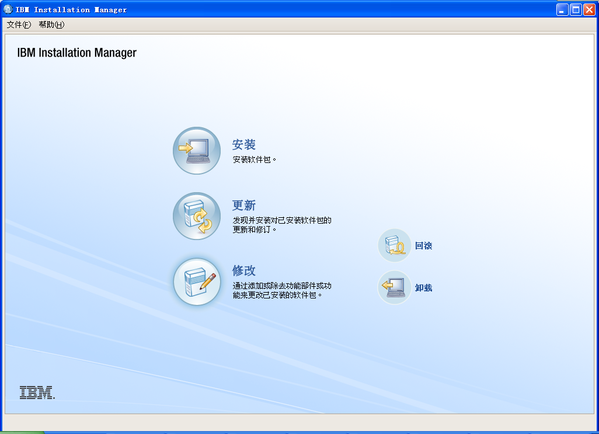Click the IBM Installation Manager title bar icon
This screenshot has height=434, width=599.
click(x=8, y=9)
